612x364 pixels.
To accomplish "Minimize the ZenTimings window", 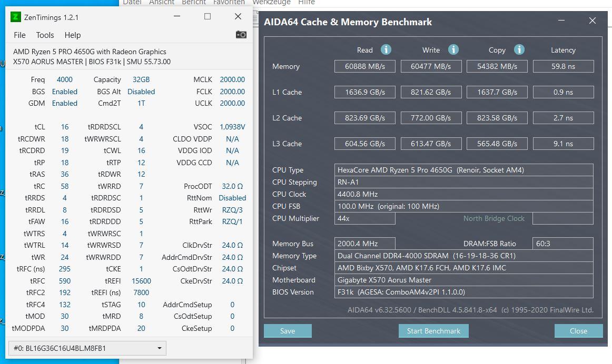I will click(x=177, y=16).
